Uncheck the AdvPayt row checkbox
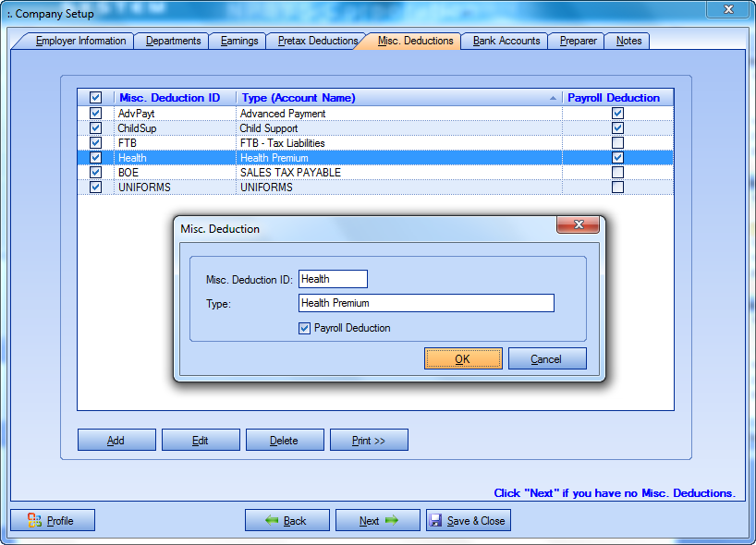756x545 pixels. [x=95, y=114]
